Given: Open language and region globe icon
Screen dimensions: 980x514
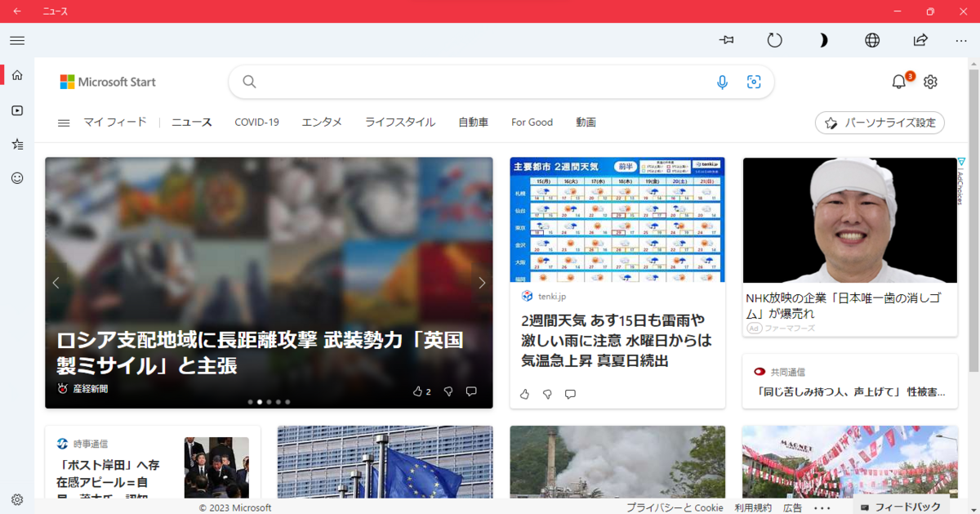Looking at the screenshot, I should point(872,40).
